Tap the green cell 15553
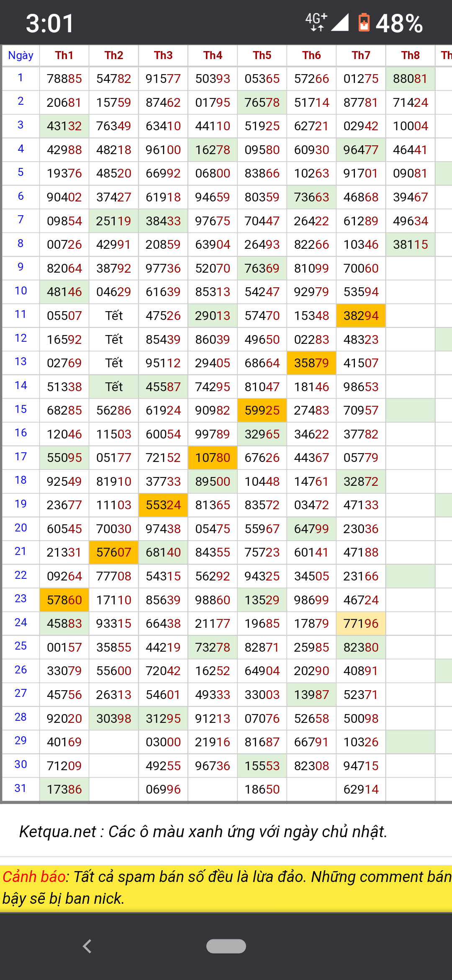Viewport: 452px width, 980px height. point(262,766)
